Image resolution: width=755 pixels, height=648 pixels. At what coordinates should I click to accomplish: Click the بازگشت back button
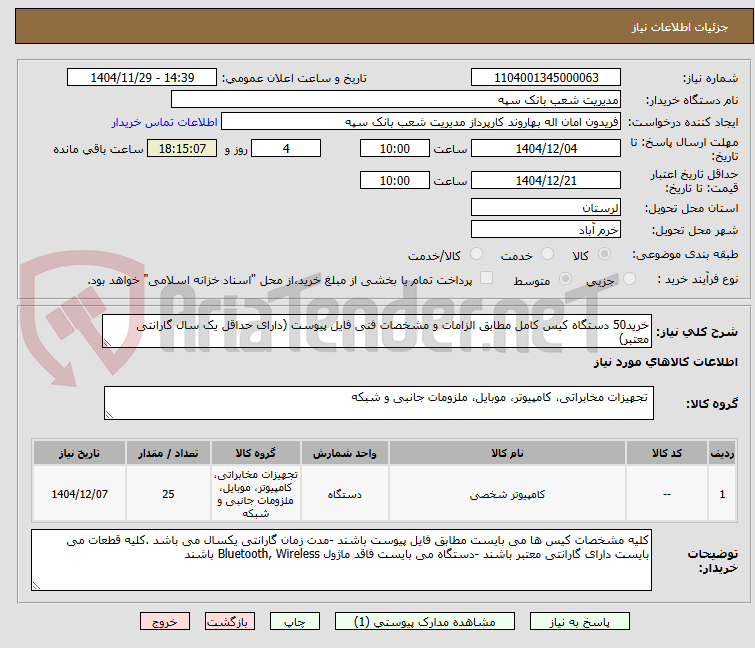tap(230, 621)
